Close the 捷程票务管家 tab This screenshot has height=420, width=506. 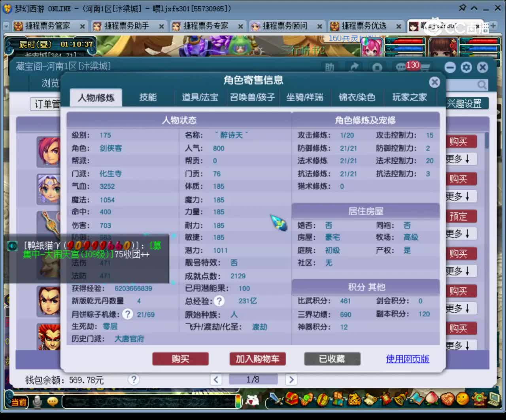click(82, 26)
